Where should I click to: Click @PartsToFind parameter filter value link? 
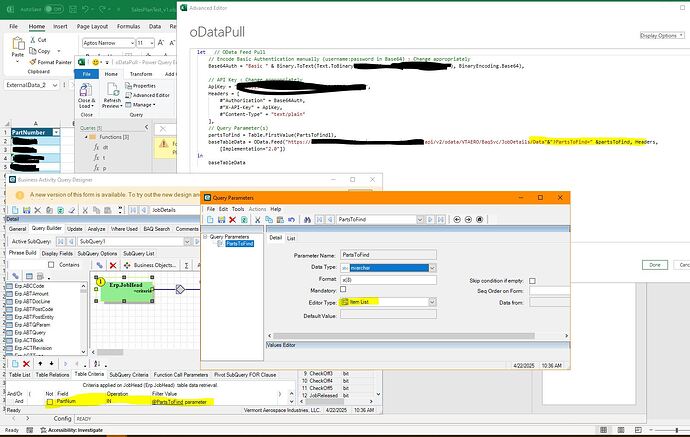coord(168,402)
